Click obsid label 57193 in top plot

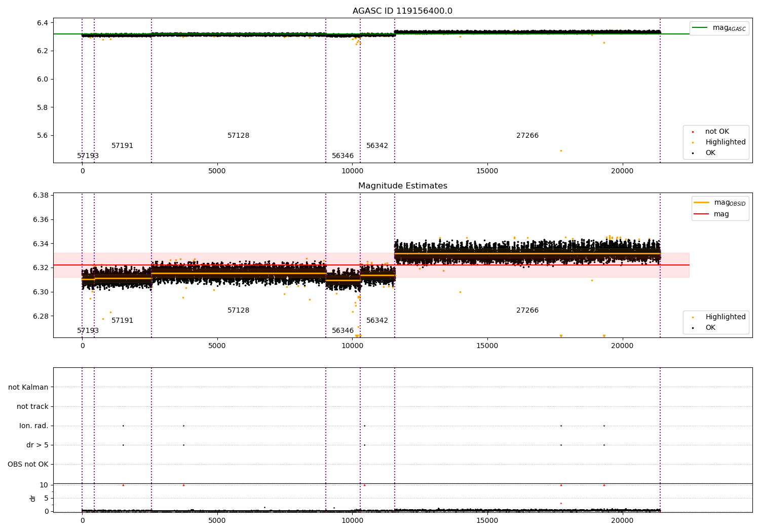click(88, 156)
